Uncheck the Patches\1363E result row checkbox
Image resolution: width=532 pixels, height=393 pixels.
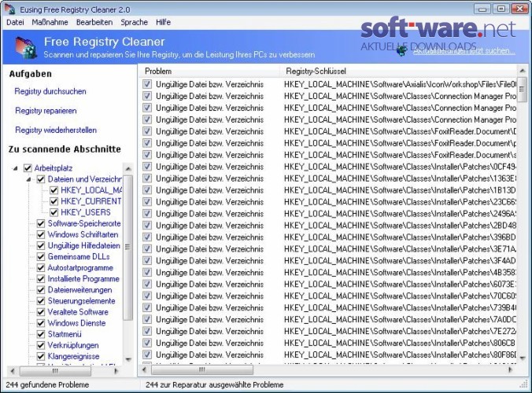point(147,178)
